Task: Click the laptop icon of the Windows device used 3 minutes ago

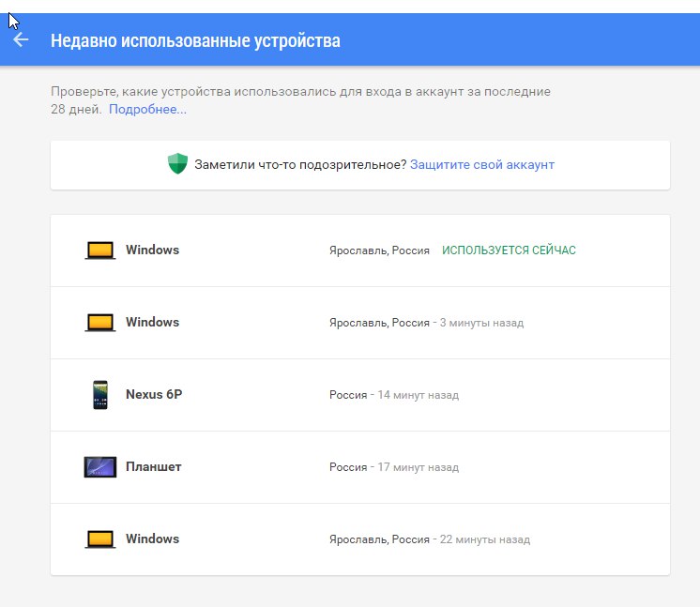Action: [100, 323]
